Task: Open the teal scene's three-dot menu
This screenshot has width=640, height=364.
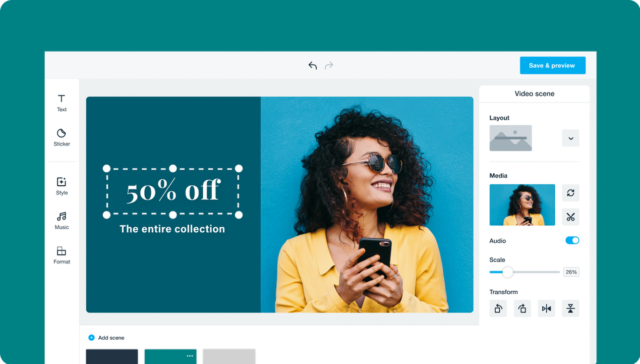Action: click(x=190, y=356)
